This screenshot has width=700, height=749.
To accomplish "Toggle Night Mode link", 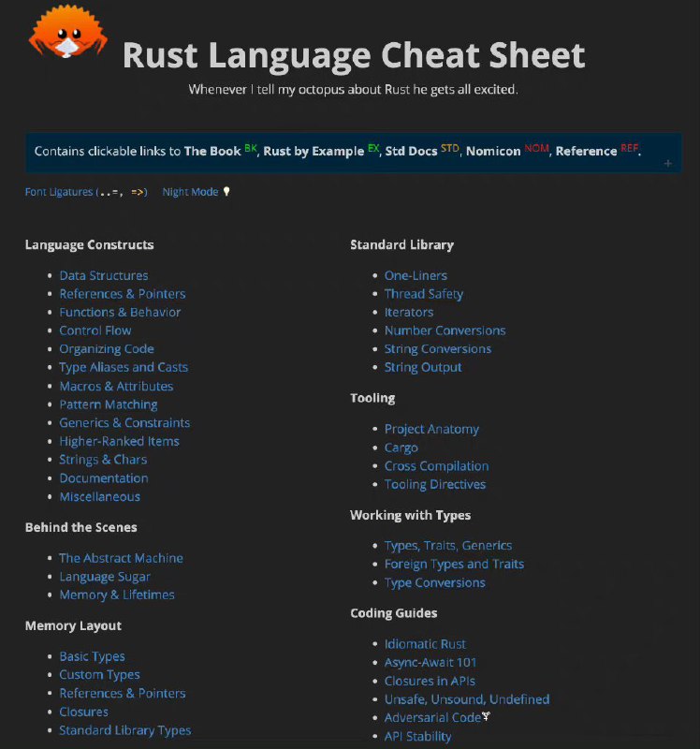I will point(191,192).
